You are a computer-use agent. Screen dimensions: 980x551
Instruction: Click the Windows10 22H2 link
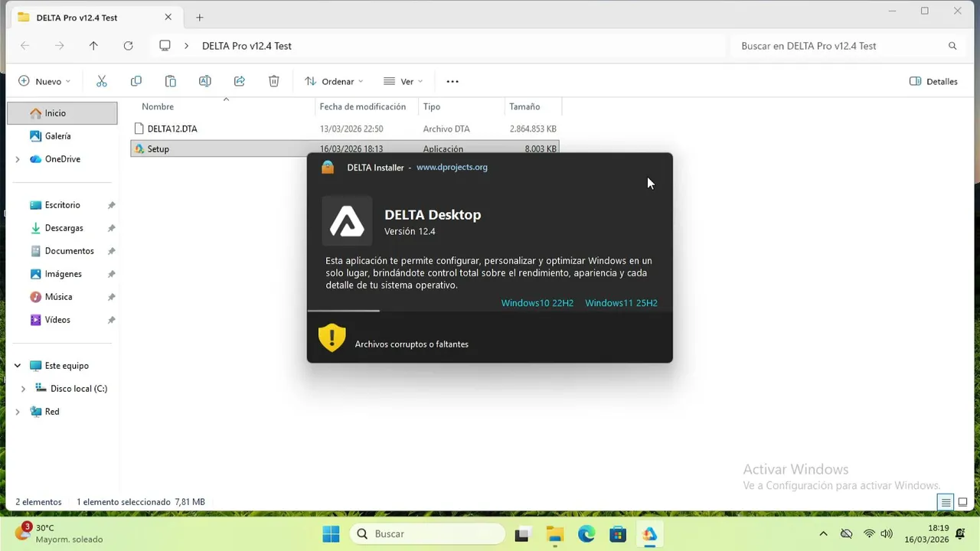click(x=537, y=303)
